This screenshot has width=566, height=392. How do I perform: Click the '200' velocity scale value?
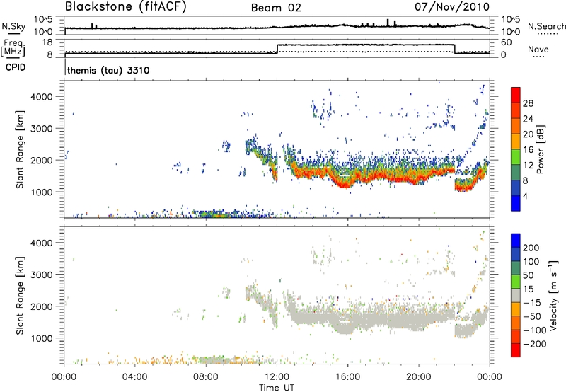coord(531,248)
